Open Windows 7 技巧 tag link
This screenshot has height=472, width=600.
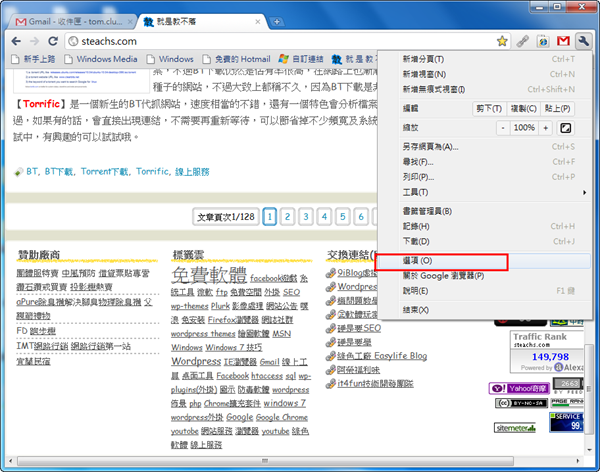pos(233,348)
